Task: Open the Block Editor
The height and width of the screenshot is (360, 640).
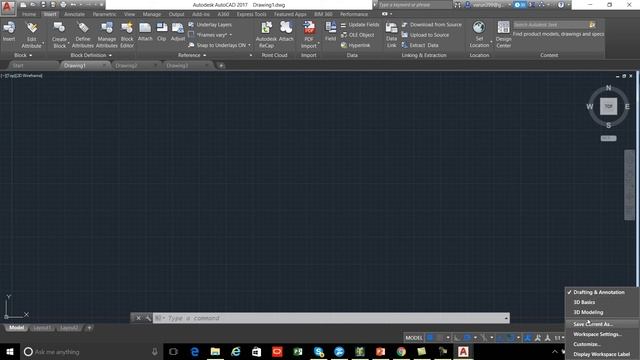Action: 127,35
